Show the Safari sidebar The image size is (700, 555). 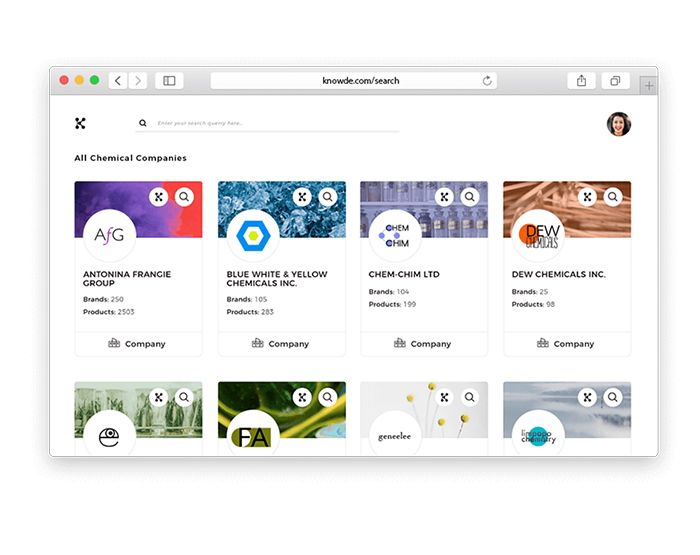click(169, 81)
